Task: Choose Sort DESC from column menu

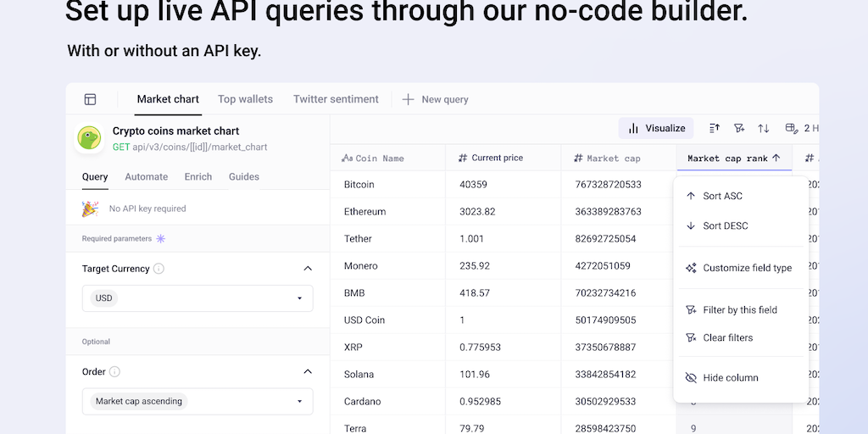Action: pyautogui.click(x=725, y=225)
